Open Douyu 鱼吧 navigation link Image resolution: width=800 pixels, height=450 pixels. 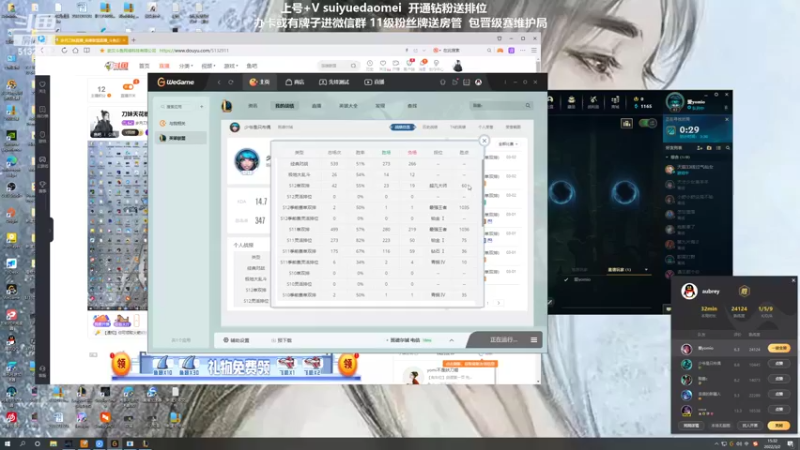tap(252, 66)
